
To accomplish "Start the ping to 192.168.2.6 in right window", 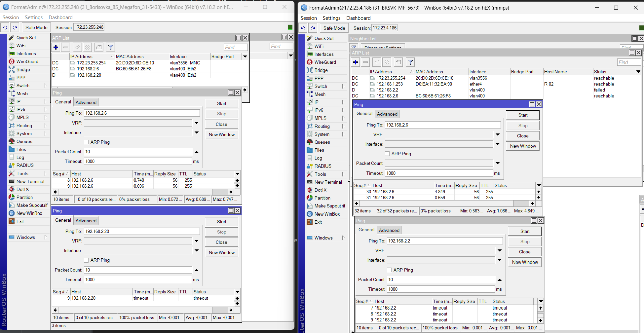I will point(523,115).
